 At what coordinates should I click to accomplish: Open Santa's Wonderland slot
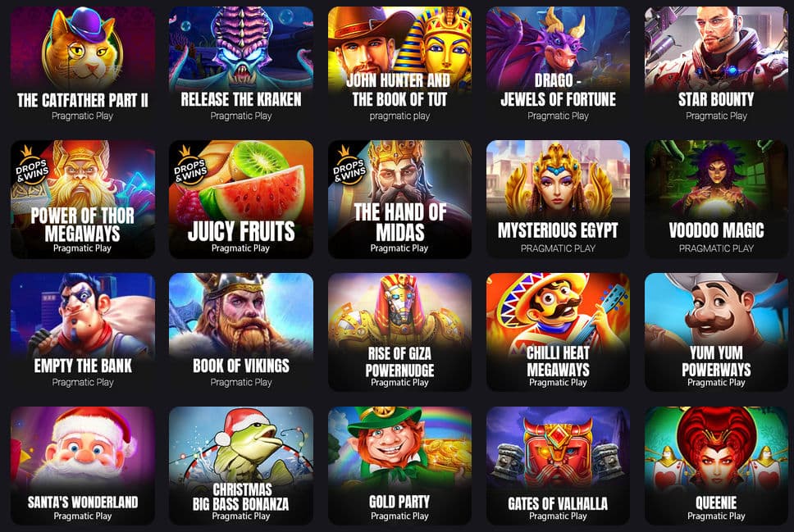tap(83, 466)
